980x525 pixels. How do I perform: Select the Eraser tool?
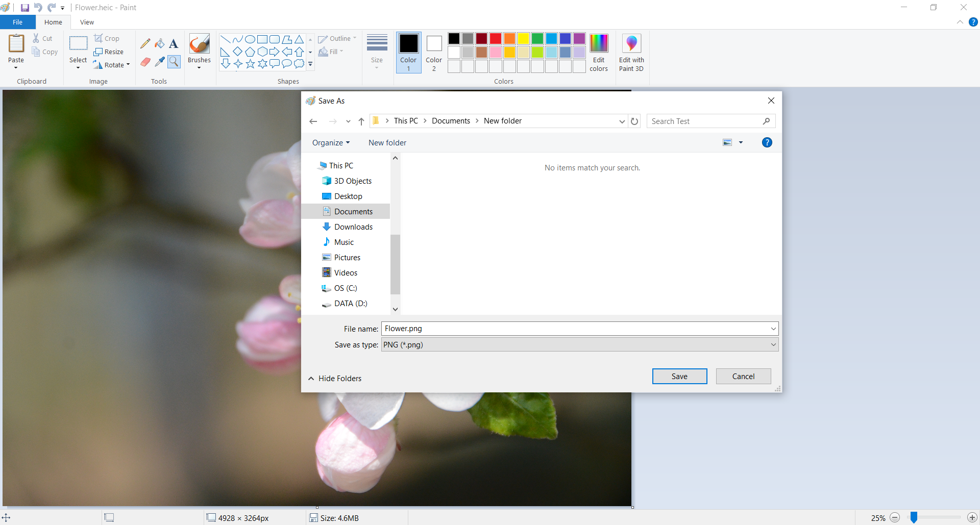pyautogui.click(x=145, y=62)
